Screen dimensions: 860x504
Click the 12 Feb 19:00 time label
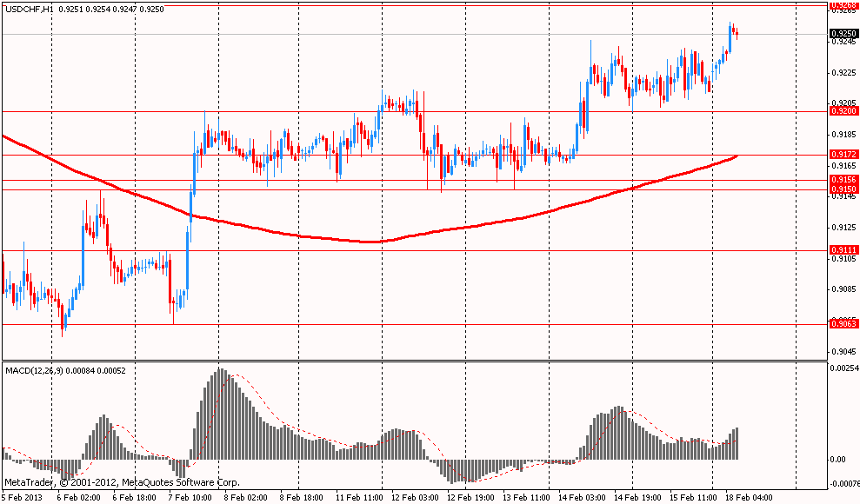[471, 497]
